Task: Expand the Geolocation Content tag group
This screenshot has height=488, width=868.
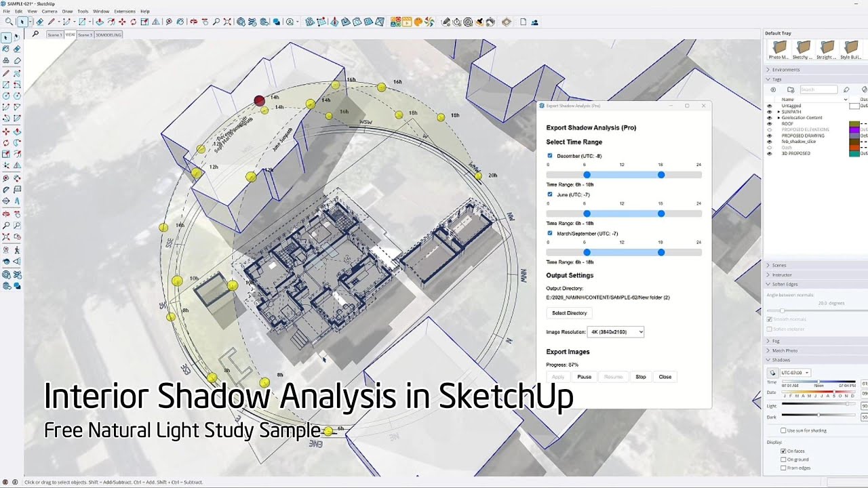Action: 778,118
